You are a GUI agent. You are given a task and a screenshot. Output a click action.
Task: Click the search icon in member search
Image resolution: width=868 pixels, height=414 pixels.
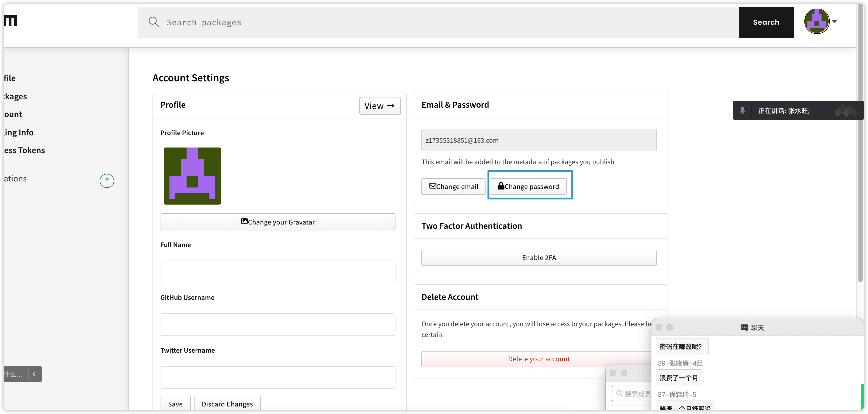point(619,394)
